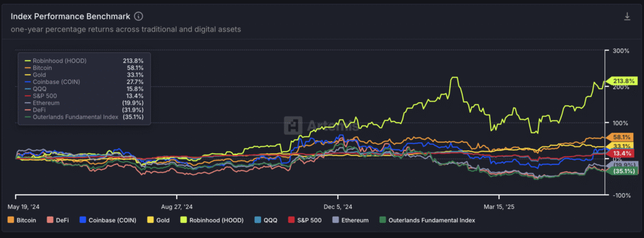Click the (35.1%) Outerlands end-of-line label
Image resolution: width=644 pixels, height=238 pixels.
622,171
